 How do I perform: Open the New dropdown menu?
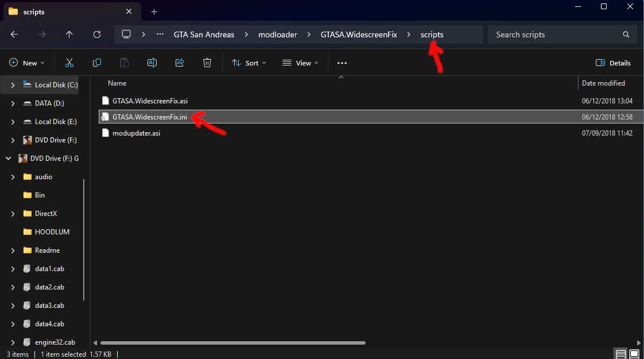[27, 63]
